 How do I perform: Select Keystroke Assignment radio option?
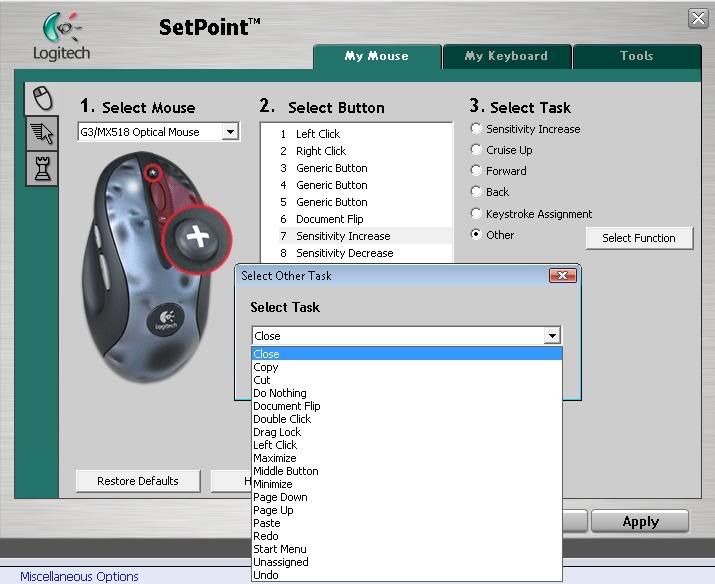tap(476, 213)
